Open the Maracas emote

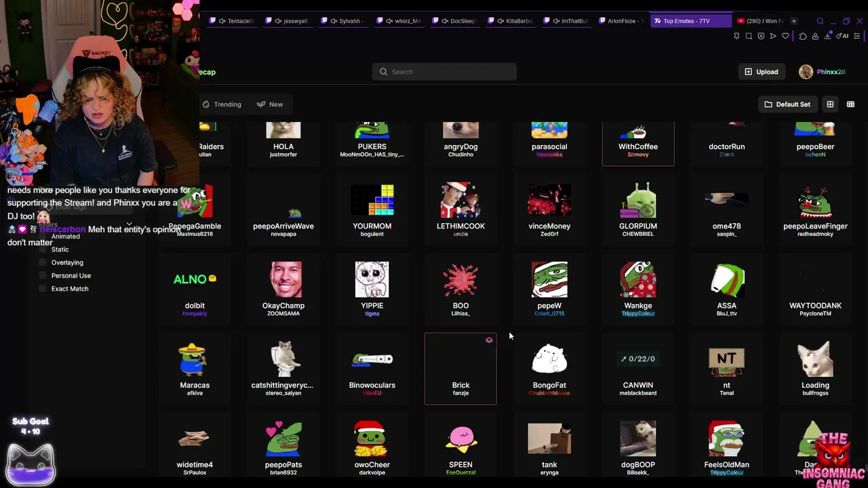pos(195,369)
